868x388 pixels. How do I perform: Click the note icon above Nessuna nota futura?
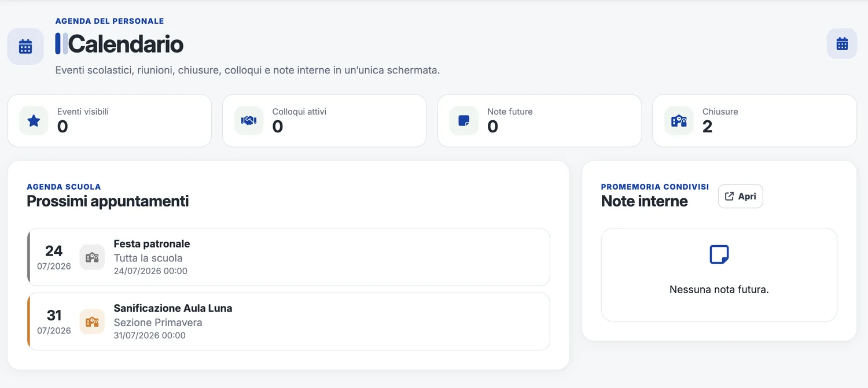pos(719,254)
